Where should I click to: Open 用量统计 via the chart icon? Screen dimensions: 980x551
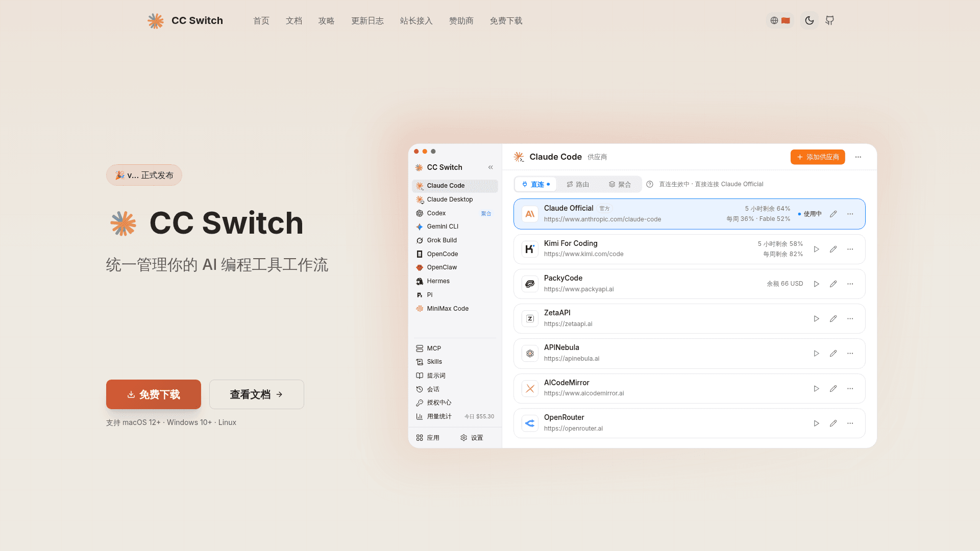420,416
